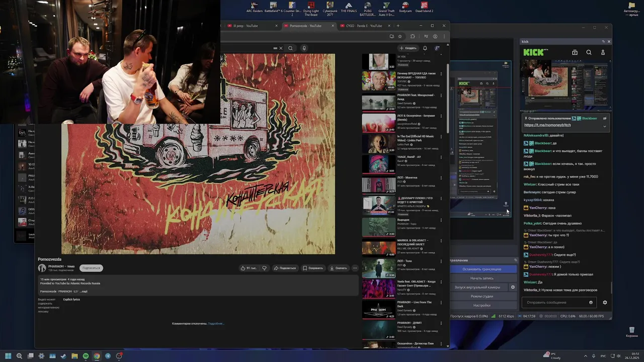Screen dimensions: 644x362
Task: Open the emoji picker in Kick chat
Action: (x=591, y=303)
